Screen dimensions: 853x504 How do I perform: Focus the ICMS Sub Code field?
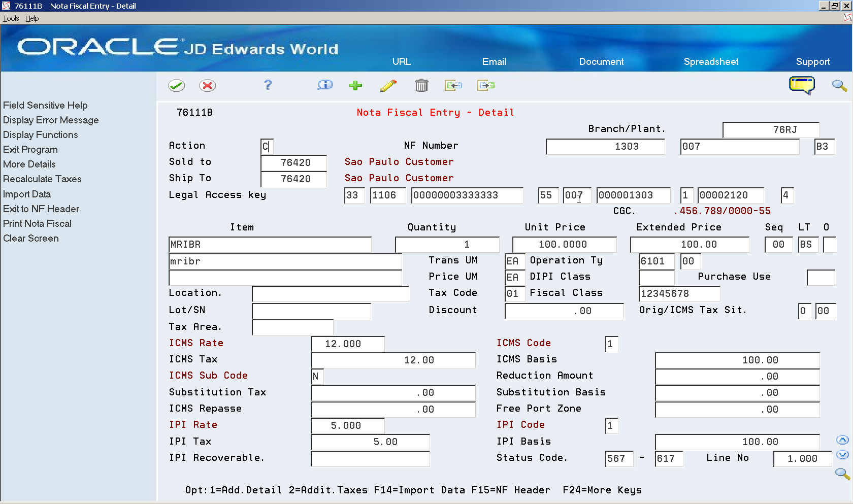pyautogui.click(x=317, y=377)
